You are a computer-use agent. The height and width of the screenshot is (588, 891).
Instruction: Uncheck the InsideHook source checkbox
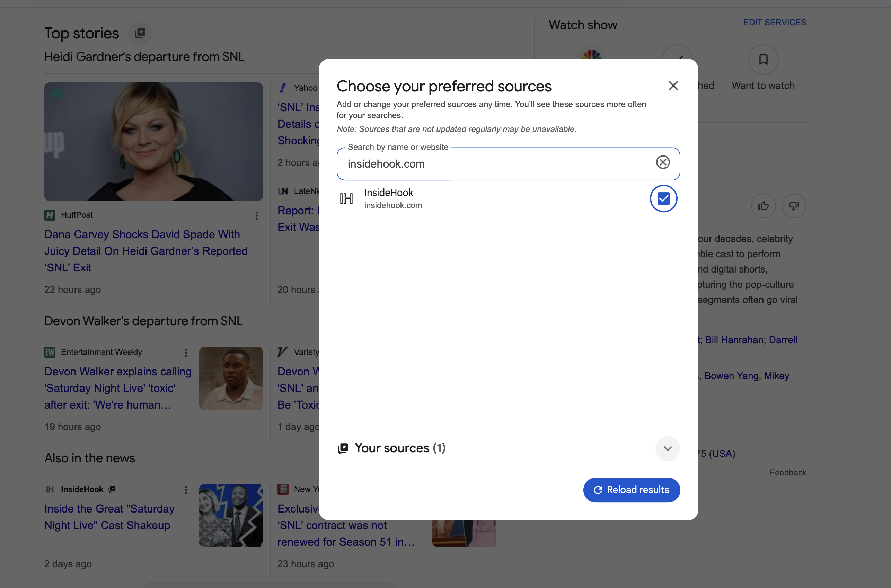click(x=663, y=199)
